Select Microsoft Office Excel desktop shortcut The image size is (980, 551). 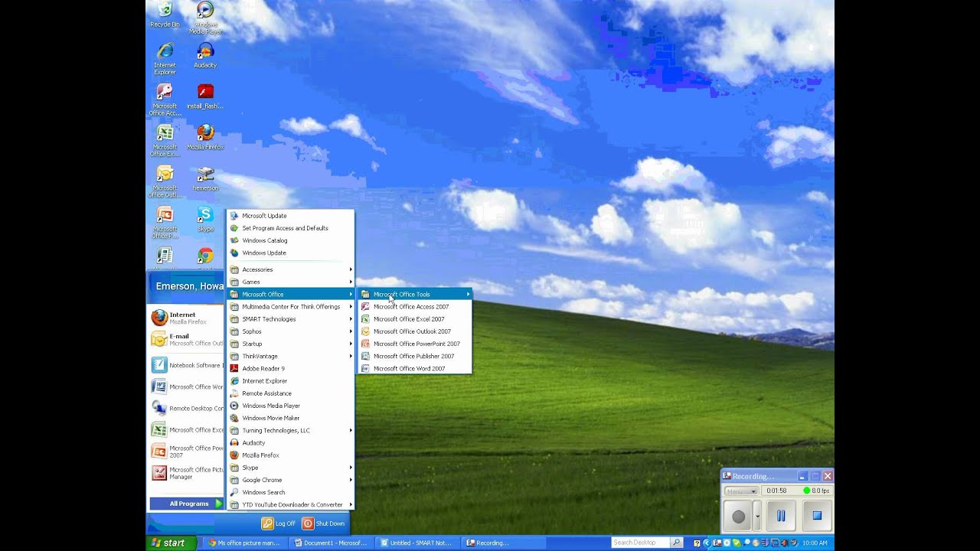165,141
